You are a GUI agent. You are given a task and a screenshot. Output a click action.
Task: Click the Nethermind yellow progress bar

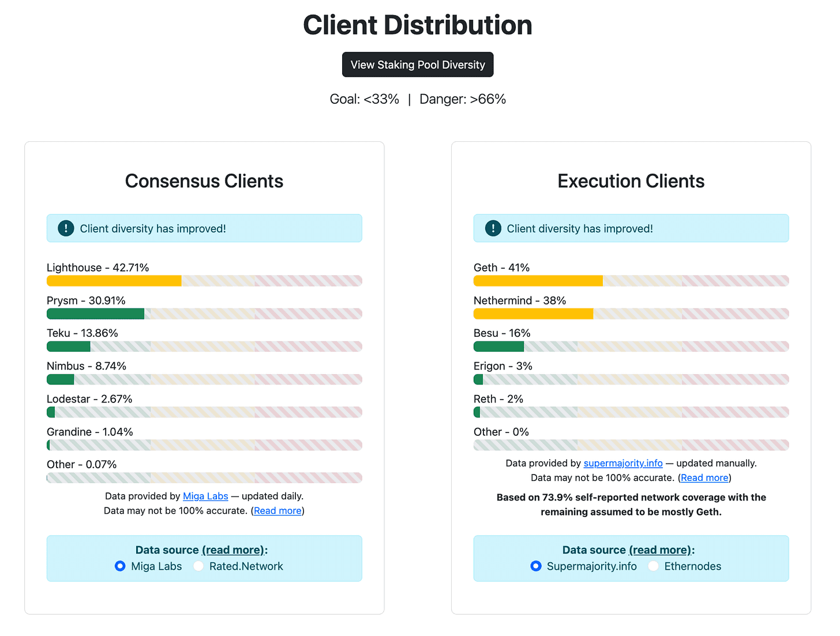click(533, 314)
